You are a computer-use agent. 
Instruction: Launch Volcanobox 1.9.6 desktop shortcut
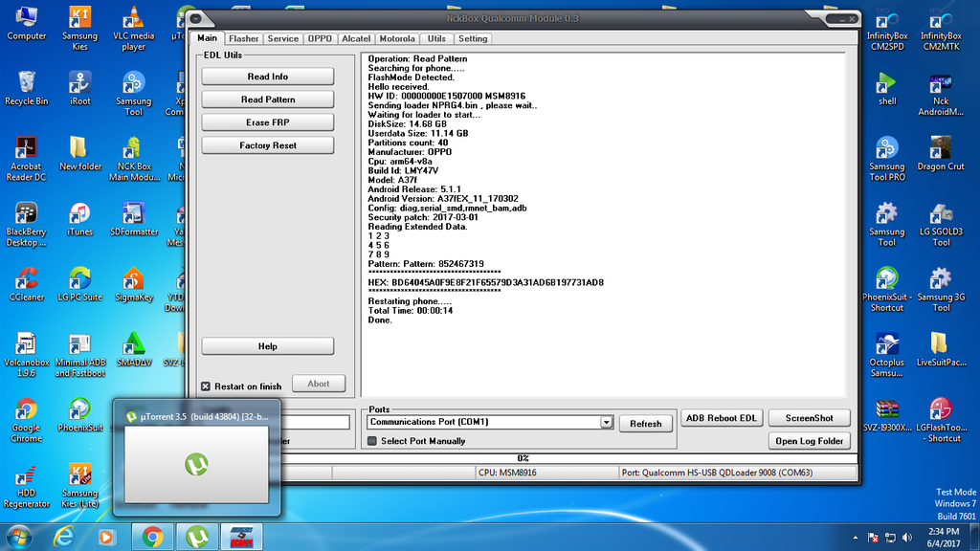pos(26,350)
